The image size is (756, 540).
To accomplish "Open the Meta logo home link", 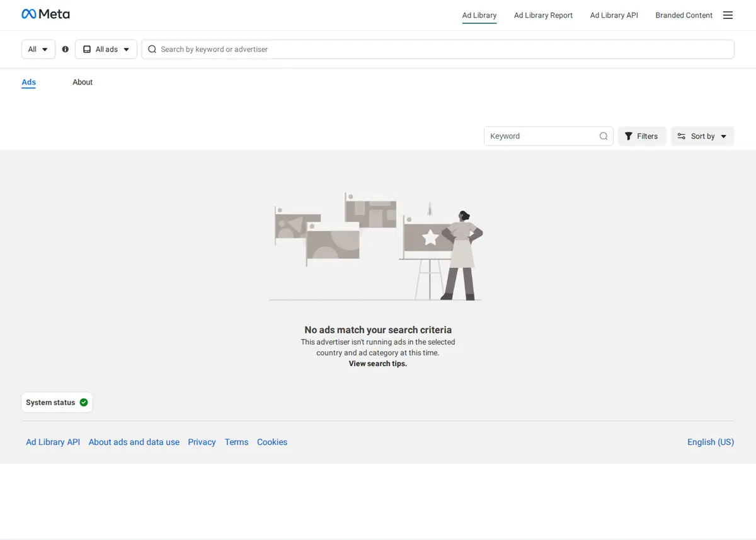I will pos(45,14).
